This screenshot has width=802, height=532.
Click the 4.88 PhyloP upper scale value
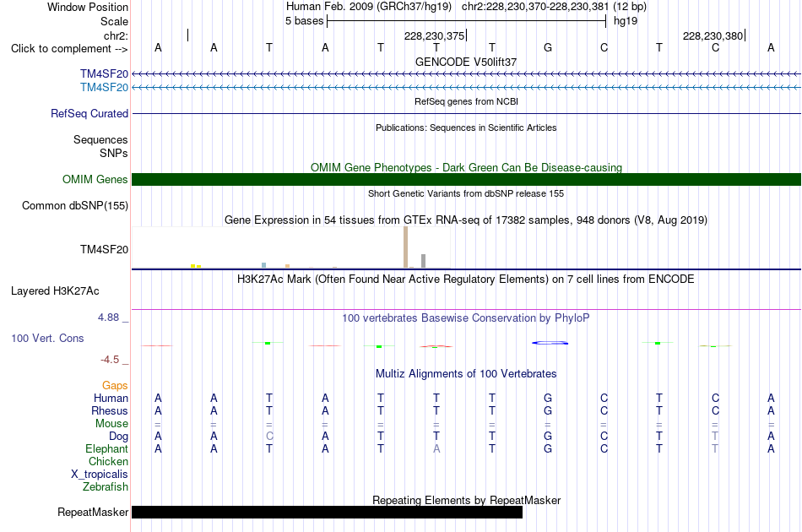tap(108, 318)
